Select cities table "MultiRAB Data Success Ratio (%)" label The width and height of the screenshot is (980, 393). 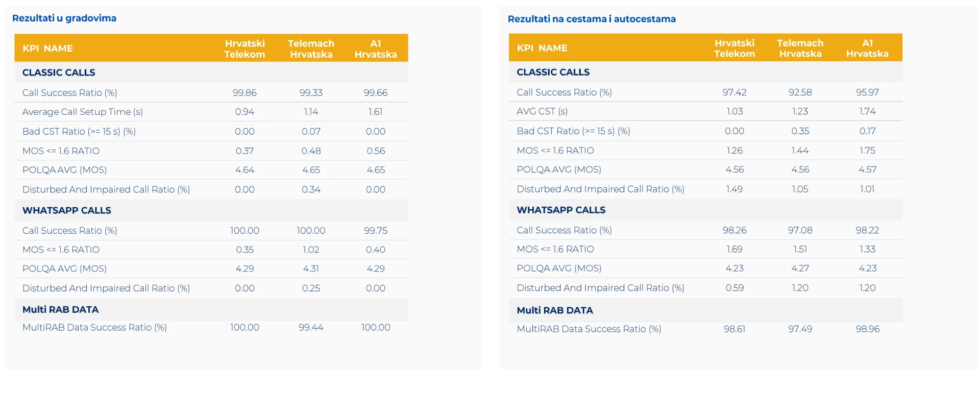94,327
